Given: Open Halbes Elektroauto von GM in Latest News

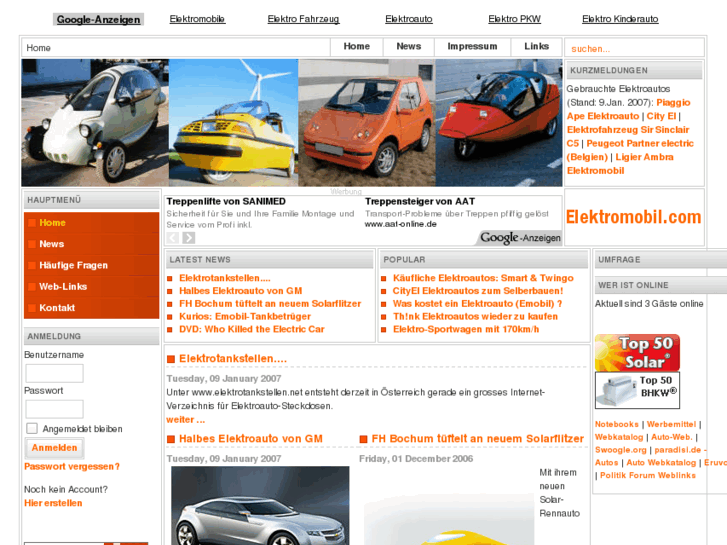Looking at the screenshot, I should pyautogui.click(x=241, y=291).
